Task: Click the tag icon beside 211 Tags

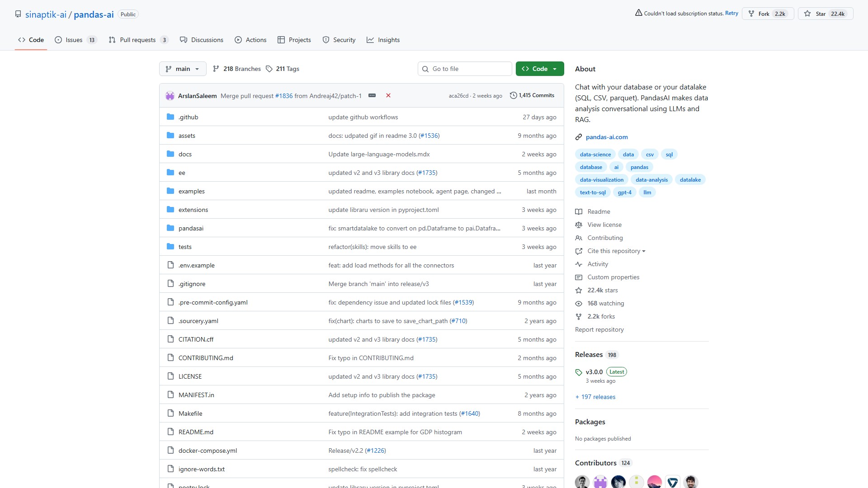Action: [269, 69]
